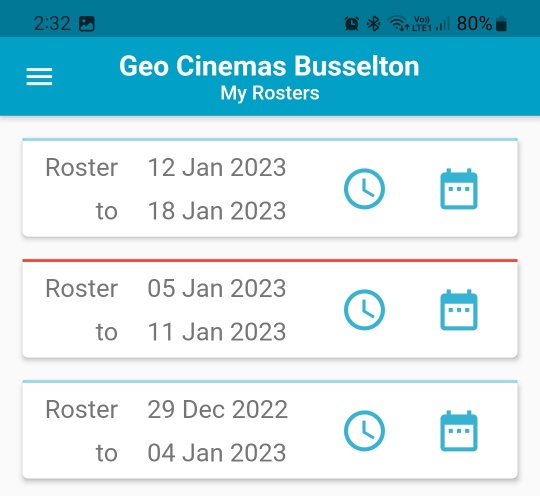540x496 pixels.
Task: Tap the Geo Cinemas Busselton title
Action: 269,66
